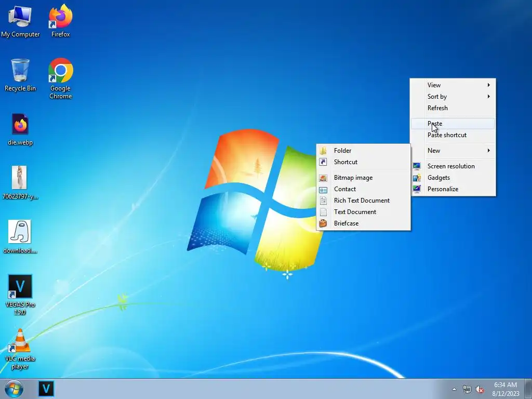532x399 pixels.
Task: Select the My Computer desktop icon
Action: point(20,21)
